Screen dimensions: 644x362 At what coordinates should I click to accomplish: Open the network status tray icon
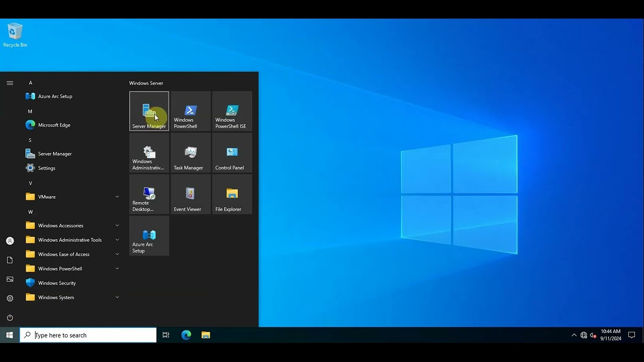click(584, 335)
